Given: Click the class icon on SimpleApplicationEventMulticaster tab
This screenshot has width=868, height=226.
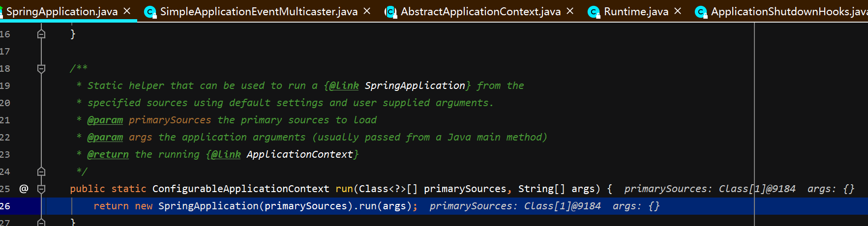Looking at the screenshot, I should [150, 12].
